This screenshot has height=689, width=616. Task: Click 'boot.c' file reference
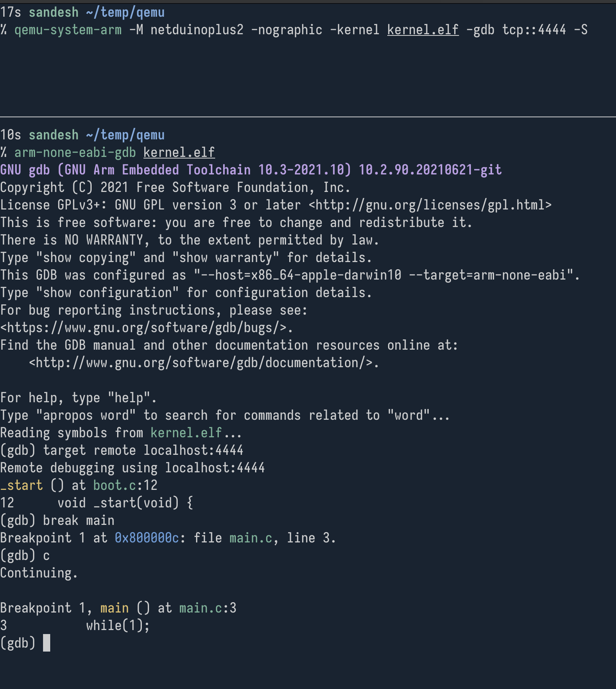click(x=115, y=485)
